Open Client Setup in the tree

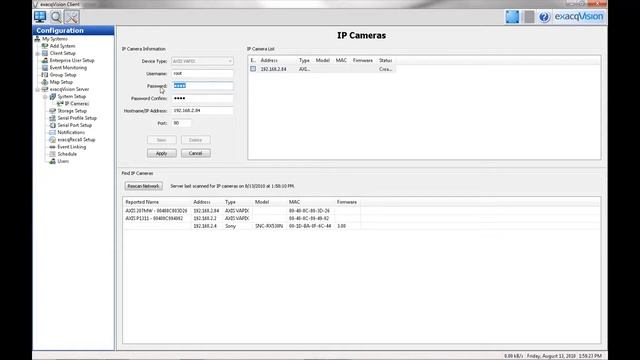[x=62, y=53]
